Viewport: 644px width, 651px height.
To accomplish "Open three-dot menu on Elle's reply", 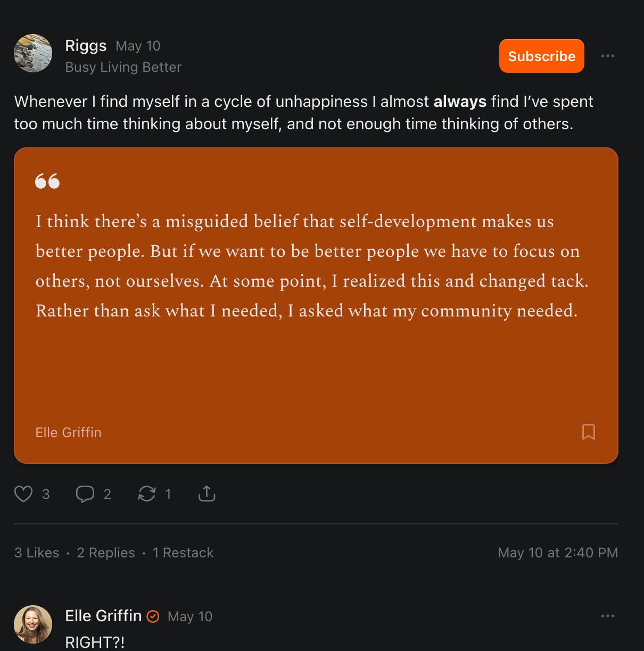I will [x=607, y=616].
